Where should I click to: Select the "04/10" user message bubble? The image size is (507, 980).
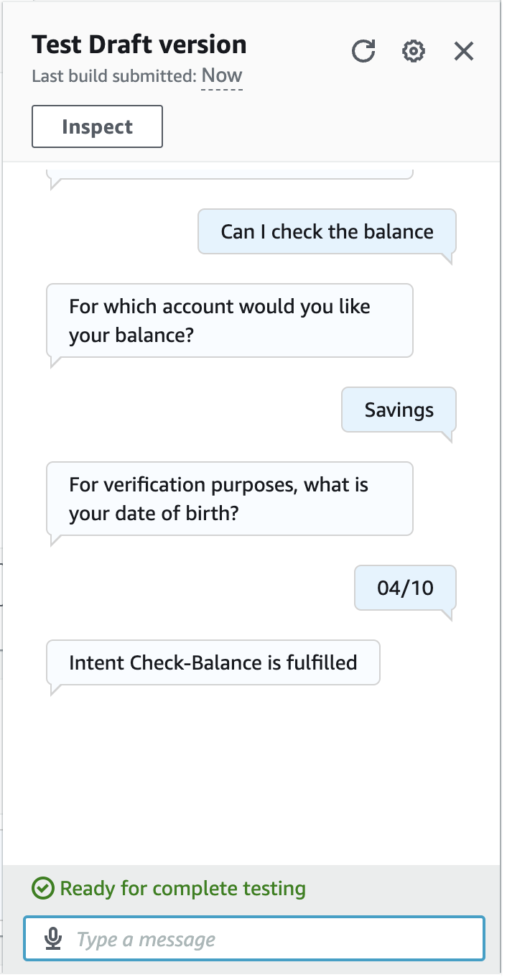405,588
